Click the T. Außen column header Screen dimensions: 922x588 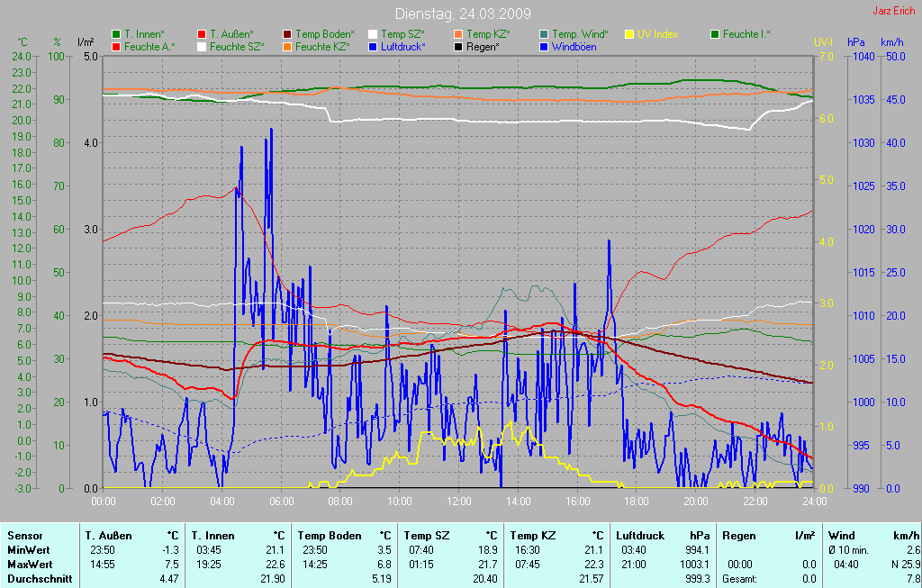pos(108,536)
